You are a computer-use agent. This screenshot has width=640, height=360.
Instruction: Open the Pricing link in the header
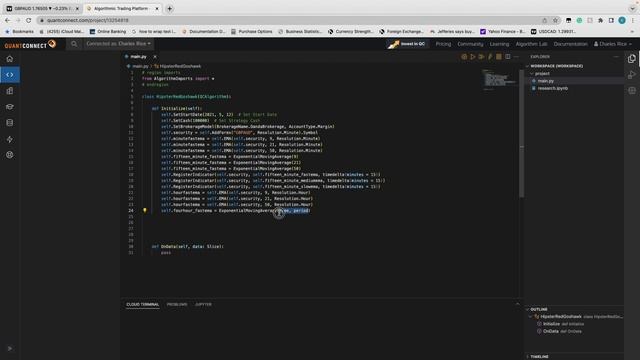(443, 44)
